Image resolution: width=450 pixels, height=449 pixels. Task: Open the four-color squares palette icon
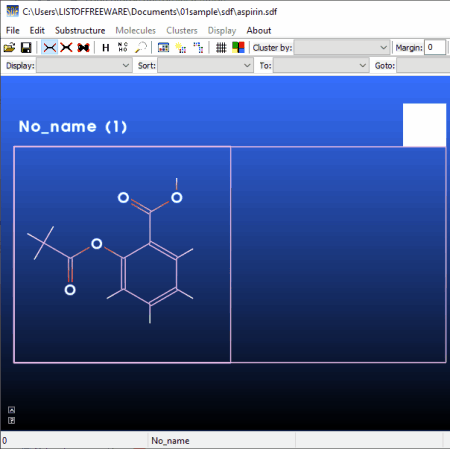tap(238, 47)
